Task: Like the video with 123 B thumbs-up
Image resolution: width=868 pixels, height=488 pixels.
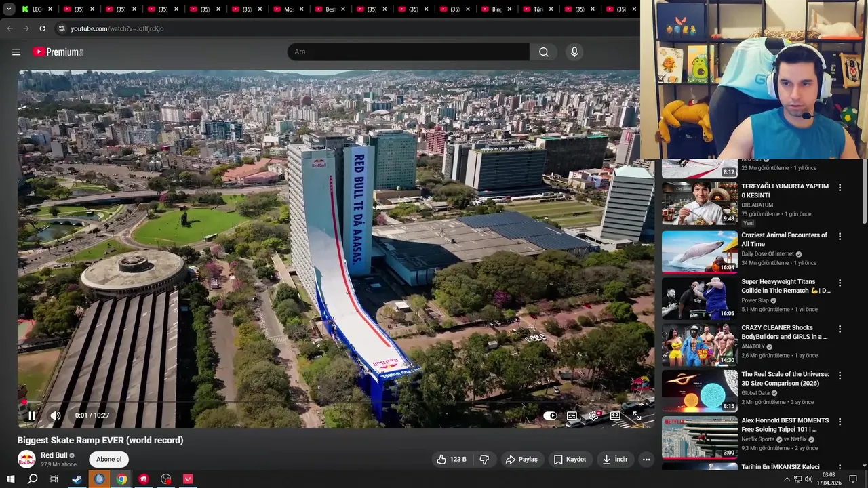Action: point(451,460)
